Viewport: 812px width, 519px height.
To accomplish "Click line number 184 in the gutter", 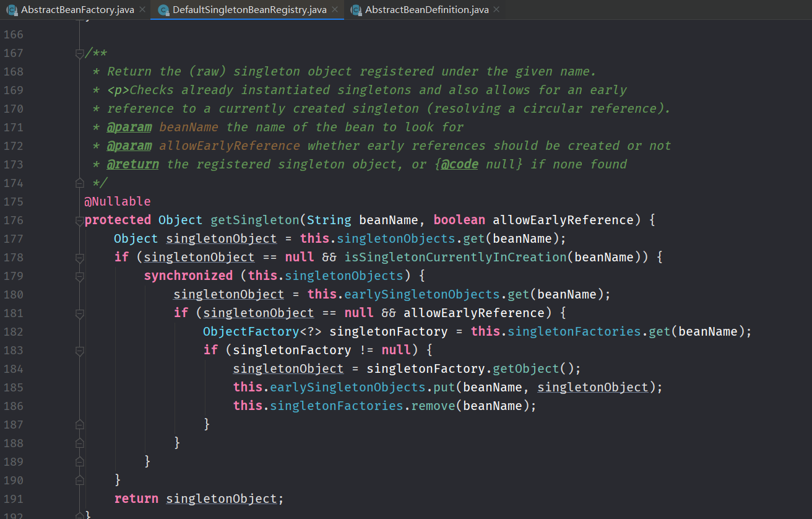I will click(13, 369).
